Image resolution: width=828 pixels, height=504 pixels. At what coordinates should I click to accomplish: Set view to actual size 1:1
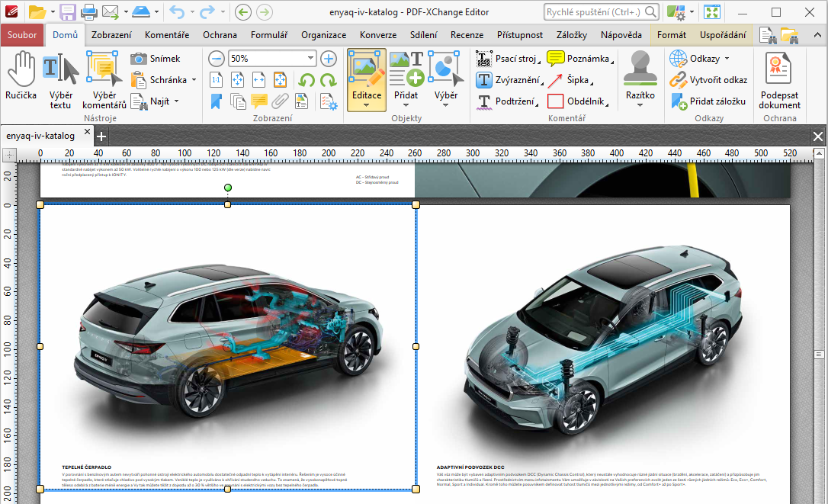tap(216, 80)
